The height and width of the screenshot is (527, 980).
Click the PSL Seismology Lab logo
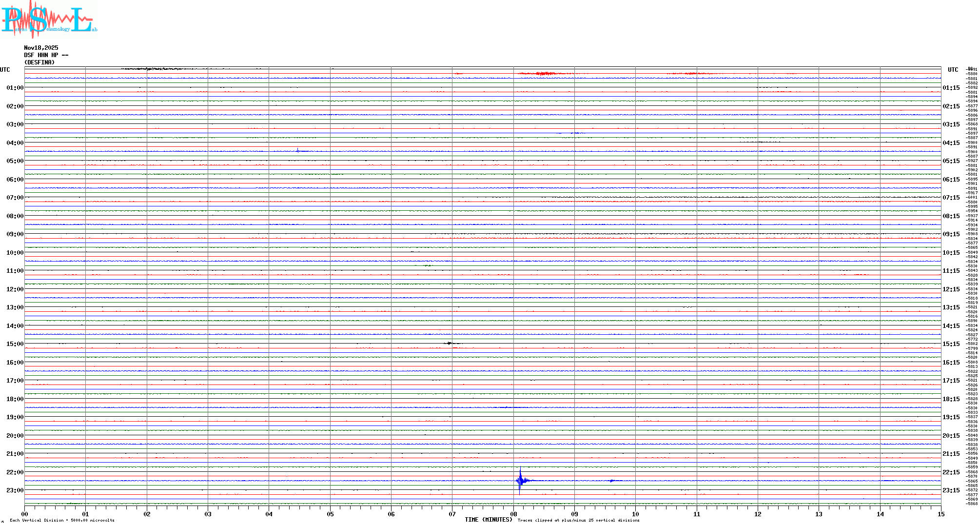click(x=49, y=19)
